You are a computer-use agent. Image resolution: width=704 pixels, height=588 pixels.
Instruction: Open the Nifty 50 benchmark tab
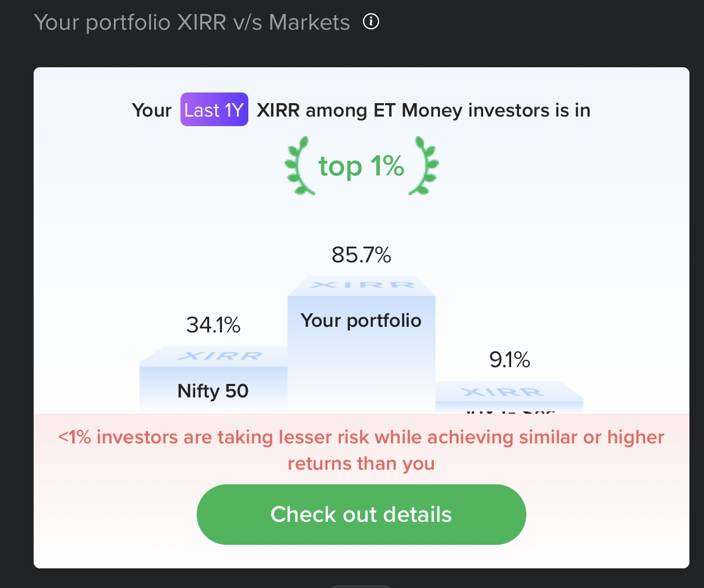(212, 391)
